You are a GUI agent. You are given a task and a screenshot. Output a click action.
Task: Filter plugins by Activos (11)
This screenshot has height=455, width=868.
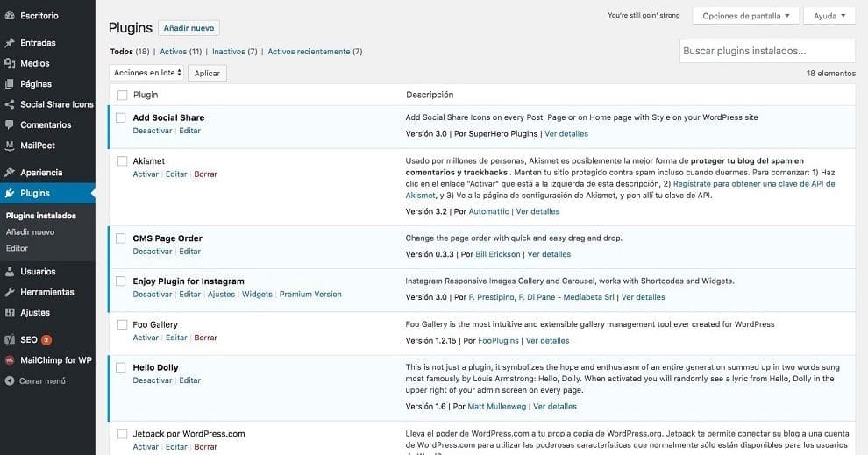click(181, 52)
